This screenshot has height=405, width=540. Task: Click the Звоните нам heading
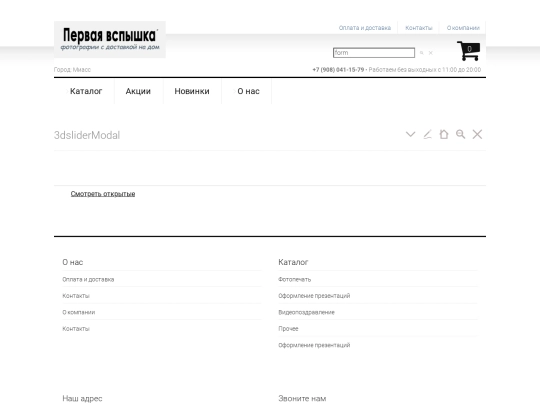[302, 398]
